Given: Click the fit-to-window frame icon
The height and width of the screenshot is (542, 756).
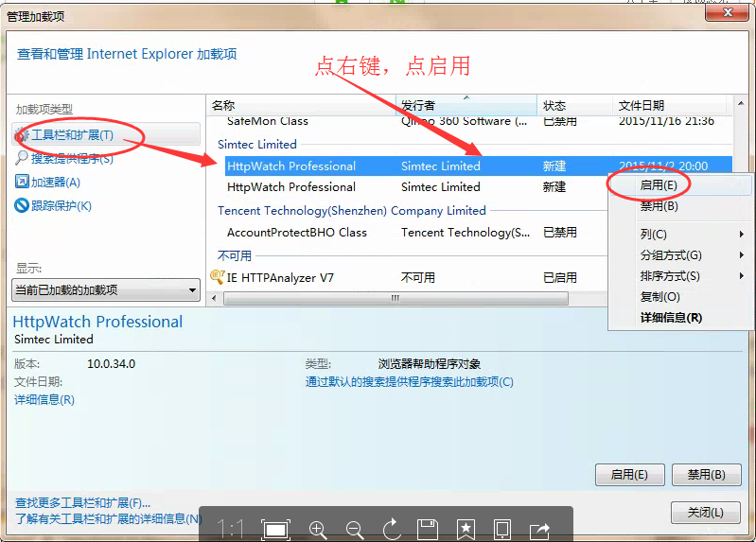Looking at the screenshot, I should 276,530.
